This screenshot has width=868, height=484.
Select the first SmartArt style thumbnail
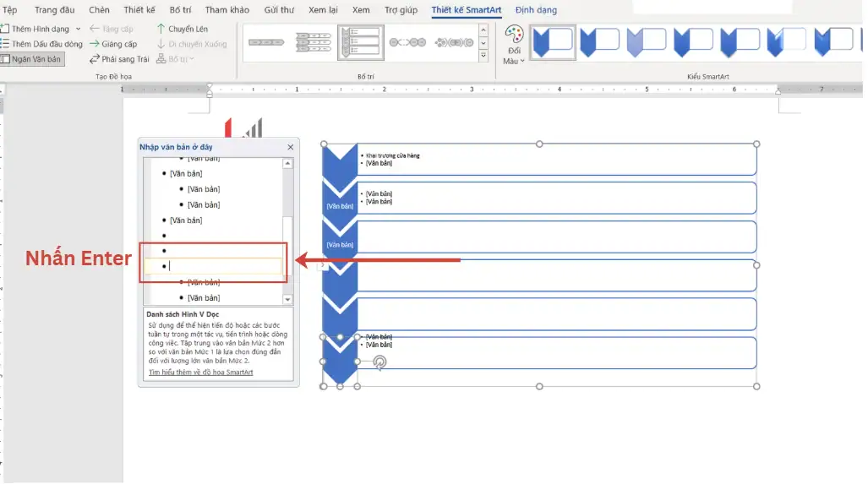(x=553, y=42)
